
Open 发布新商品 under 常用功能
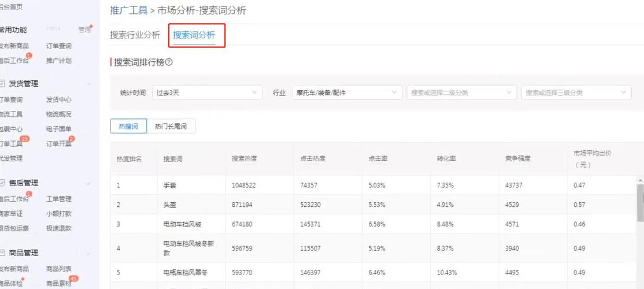pos(14,46)
